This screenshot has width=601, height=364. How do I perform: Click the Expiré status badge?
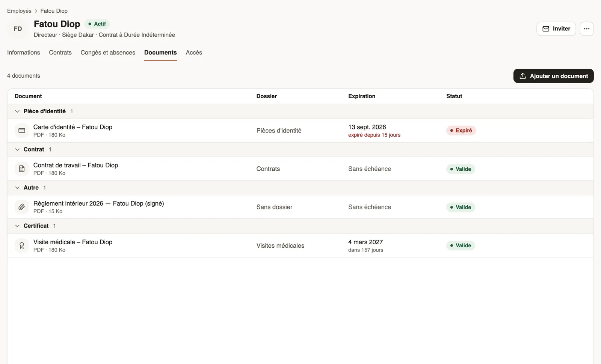[461, 131]
